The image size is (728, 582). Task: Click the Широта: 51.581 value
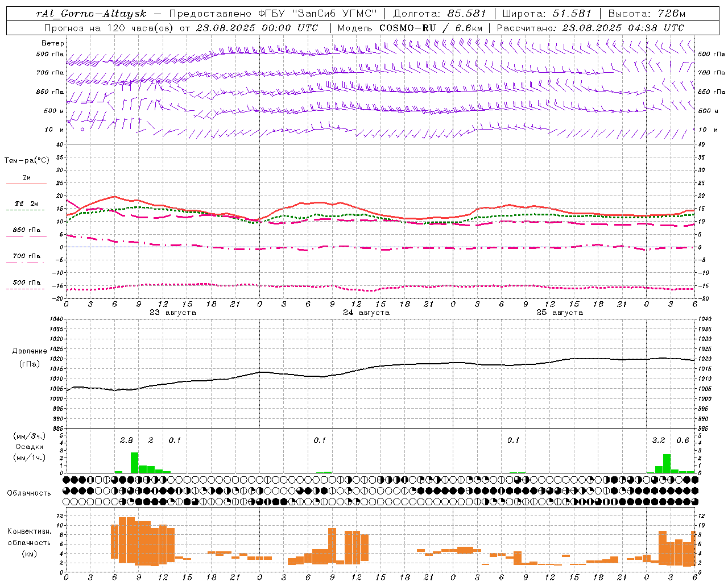pyautogui.click(x=547, y=14)
